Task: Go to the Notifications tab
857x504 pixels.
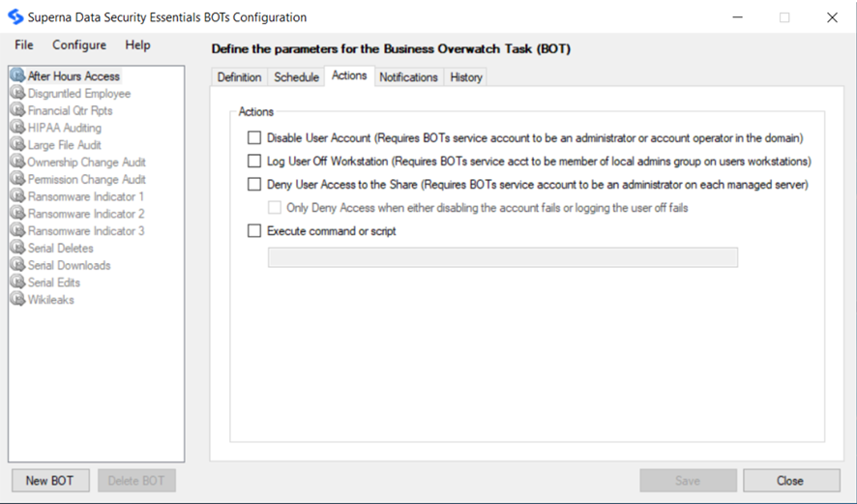Action: (x=409, y=77)
